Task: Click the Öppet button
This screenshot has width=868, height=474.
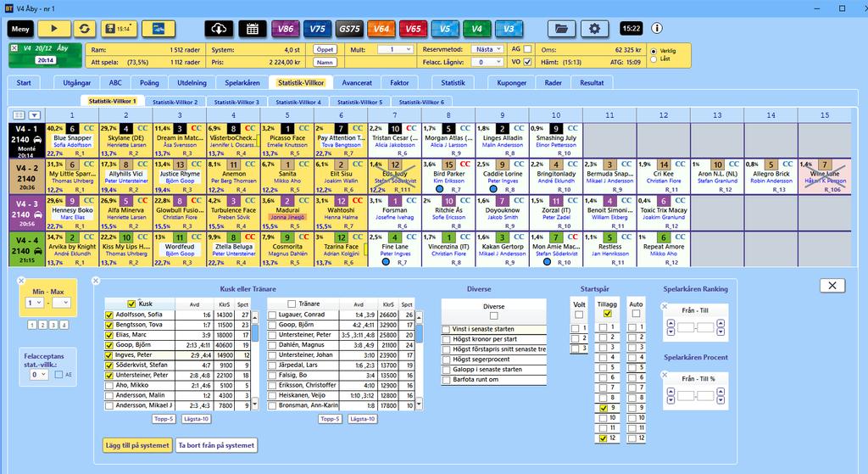Action: pos(325,49)
